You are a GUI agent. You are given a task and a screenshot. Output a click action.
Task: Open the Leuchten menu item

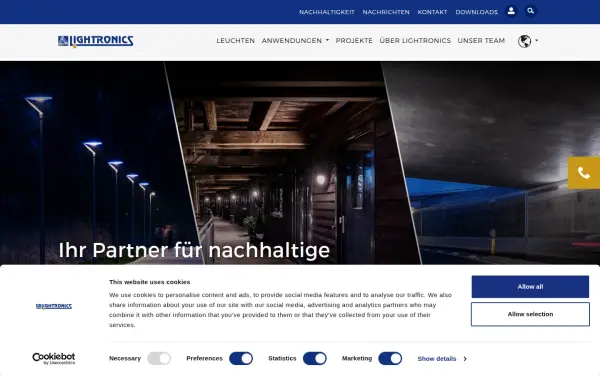pyautogui.click(x=236, y=41)
